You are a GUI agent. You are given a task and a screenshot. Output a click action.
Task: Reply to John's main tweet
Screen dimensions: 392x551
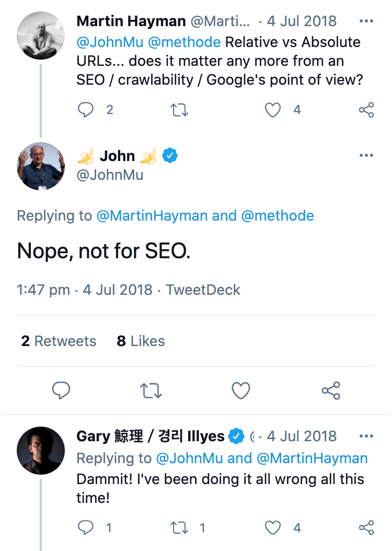(x=61, y=391)
